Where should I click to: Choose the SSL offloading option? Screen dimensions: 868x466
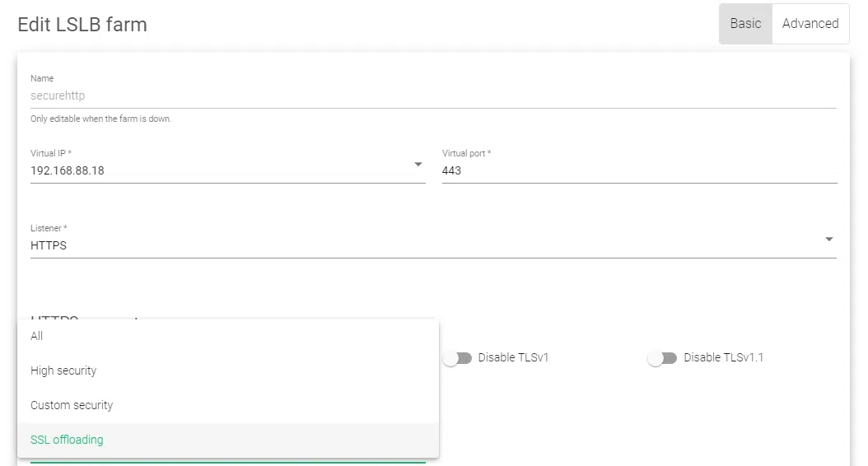(67, 440)
